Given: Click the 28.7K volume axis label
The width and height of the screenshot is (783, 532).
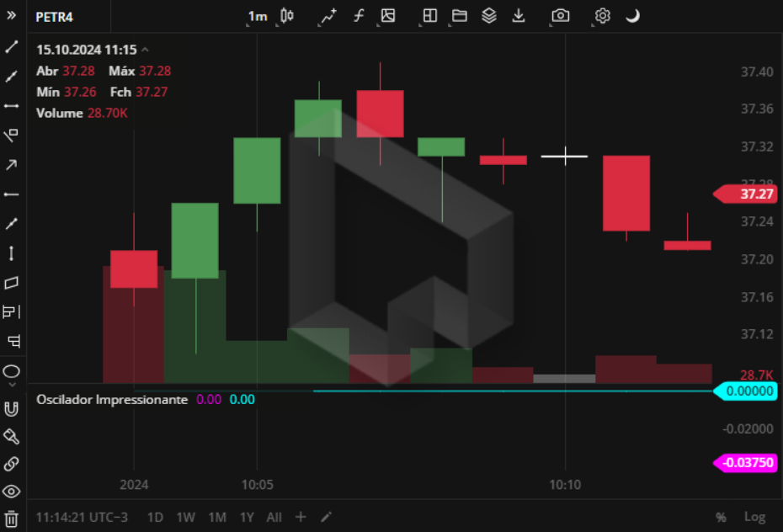Looking at the screenshot, I should click(x=757, y=375).
